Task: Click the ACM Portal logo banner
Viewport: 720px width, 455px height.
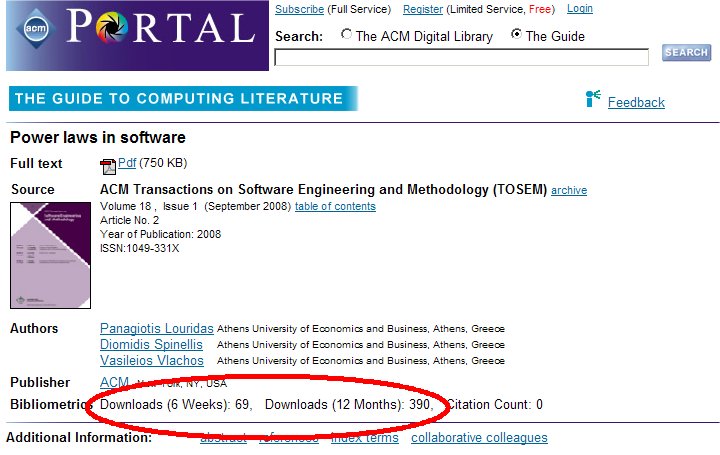Action: 137,35
